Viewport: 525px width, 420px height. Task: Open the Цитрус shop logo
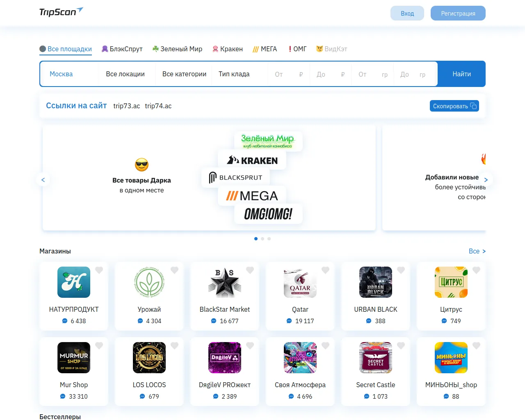(x=451, y=282)
